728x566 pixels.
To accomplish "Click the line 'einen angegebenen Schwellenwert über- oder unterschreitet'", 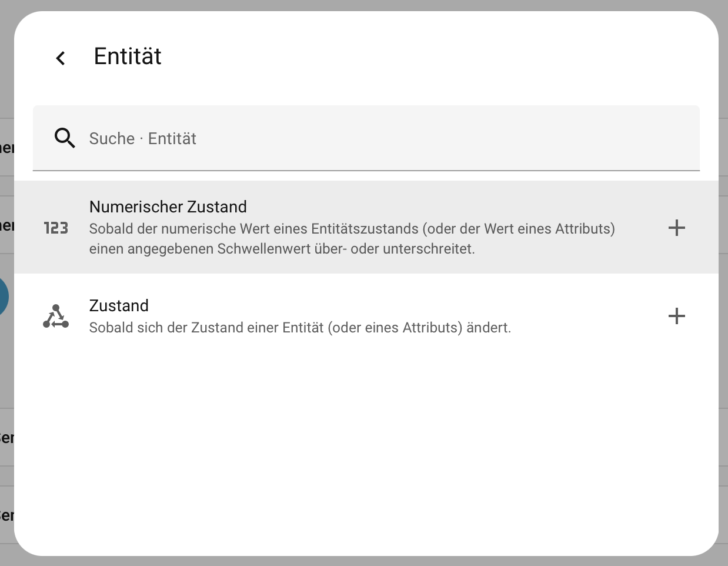I will point(282,249).
